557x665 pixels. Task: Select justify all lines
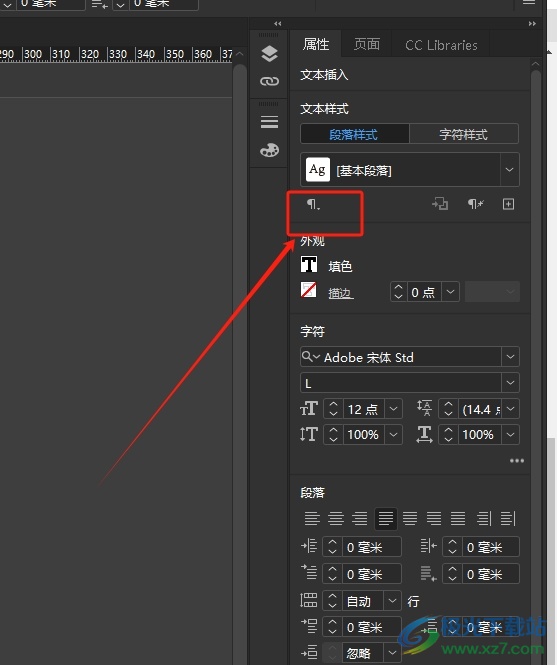tap(458, 518)
